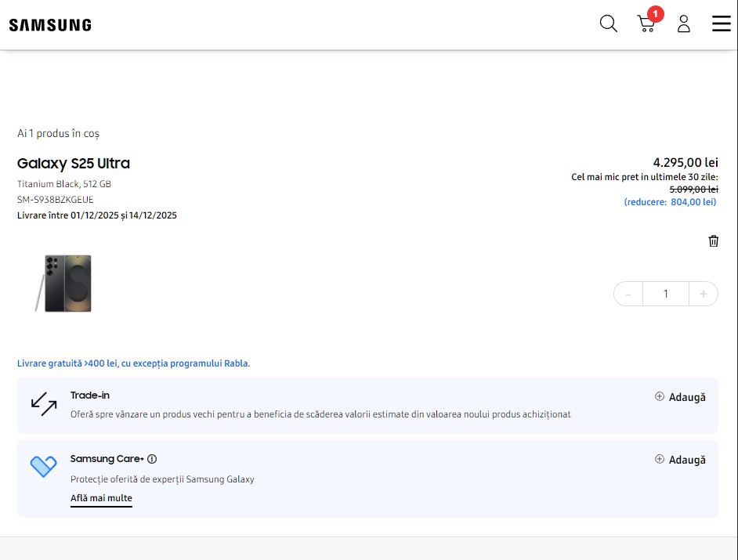Click the Samsung Care+ heart icon
Image resolution: width=738 pixels, height=560 pixels.
pyautogui.click(x=44, y=467)
